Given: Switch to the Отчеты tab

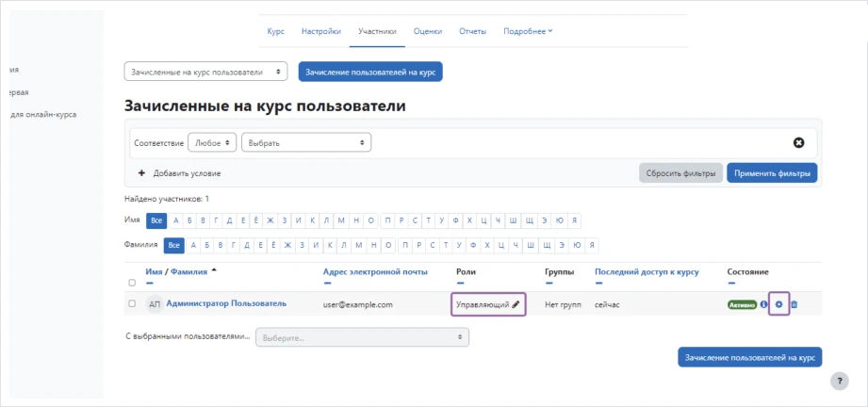Looking at the screenshot, I should pyautogui.click(x=473, y=32).
